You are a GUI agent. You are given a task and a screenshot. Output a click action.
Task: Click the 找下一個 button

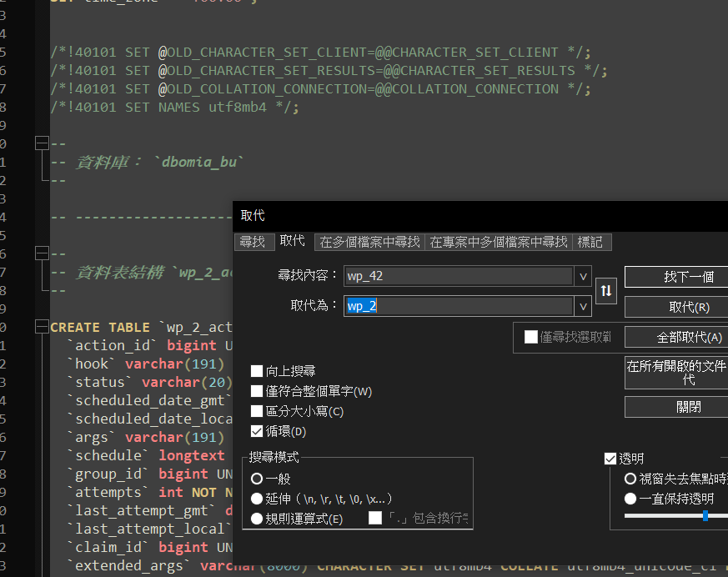coord(676,277)
